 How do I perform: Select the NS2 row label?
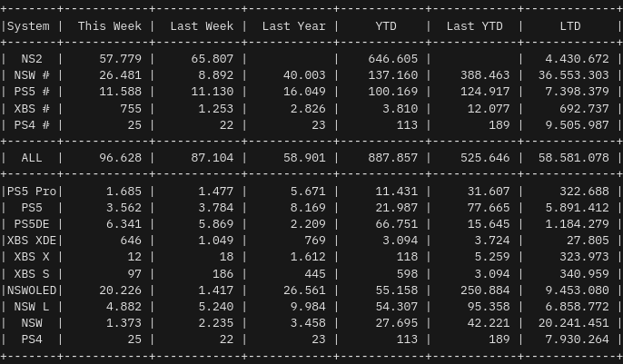tap(32, 59)
